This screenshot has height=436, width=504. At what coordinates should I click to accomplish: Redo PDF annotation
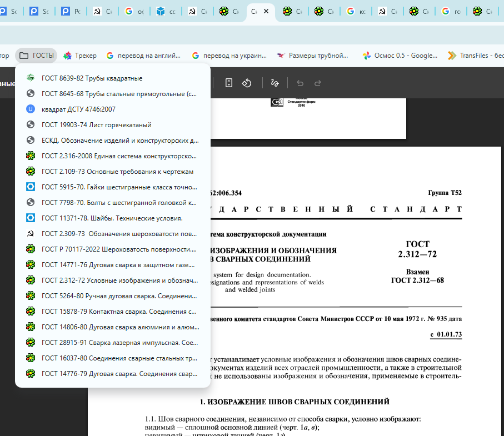tap(318, 83)
